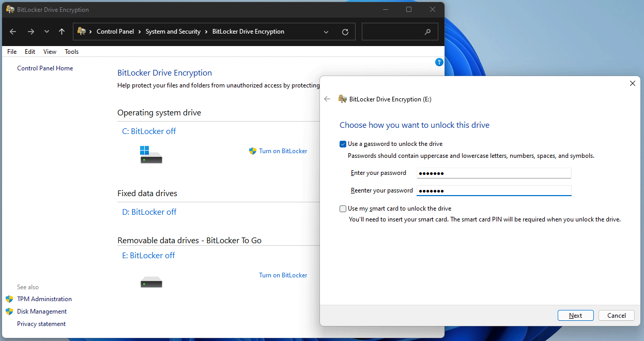Screen dimensions: 644x341
Task: Click the Removable data drives - BitLocker To Go heading
Action: point(190,241)
